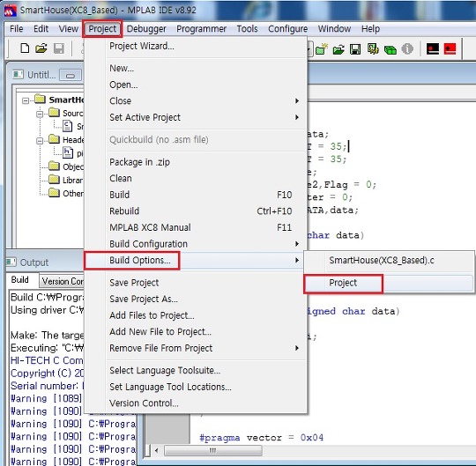Screen dimensions: 476x466
Task: Click the Open Project green folder icon
Action: point(338,48)
